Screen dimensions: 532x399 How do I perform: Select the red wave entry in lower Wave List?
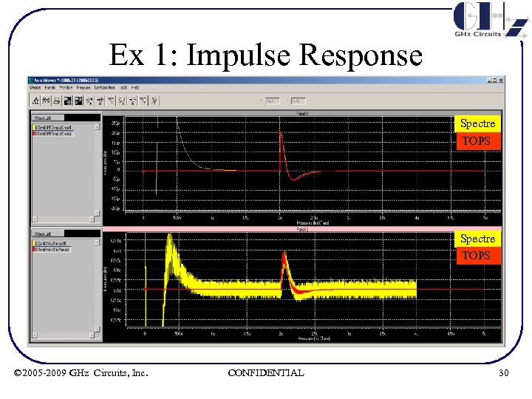click(51, 250)
